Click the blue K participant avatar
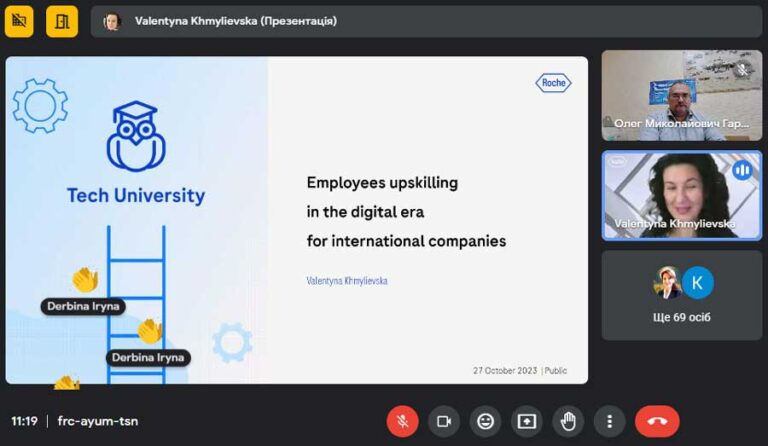The width and height of the screenshot is (768, 446). point(697,282)
